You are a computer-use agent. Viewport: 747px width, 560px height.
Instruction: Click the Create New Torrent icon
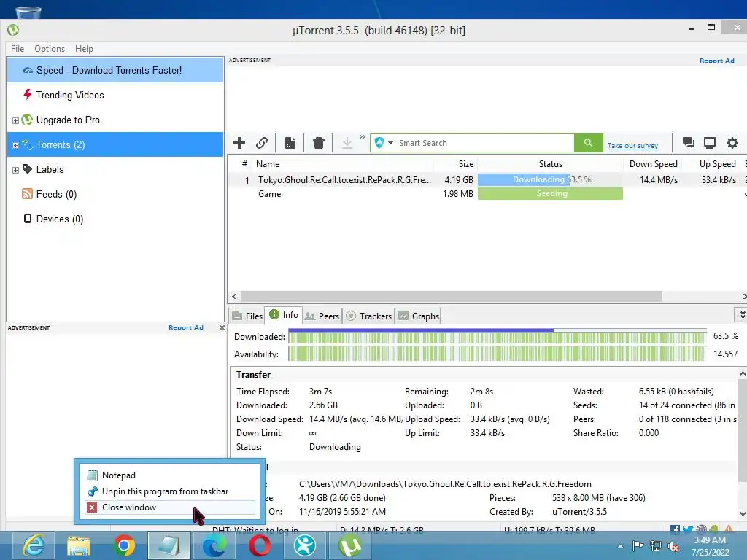[290, 143]
